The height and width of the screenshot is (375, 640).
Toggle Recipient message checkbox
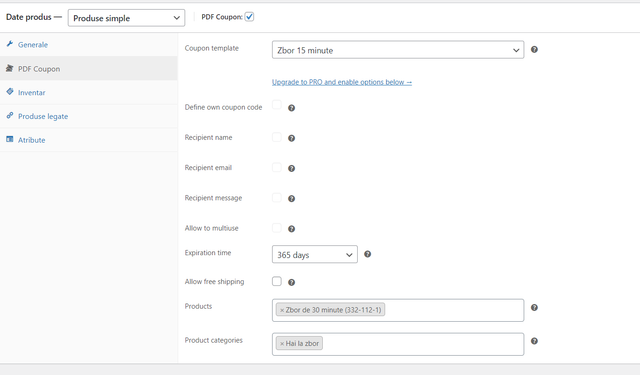pos(277,197)
